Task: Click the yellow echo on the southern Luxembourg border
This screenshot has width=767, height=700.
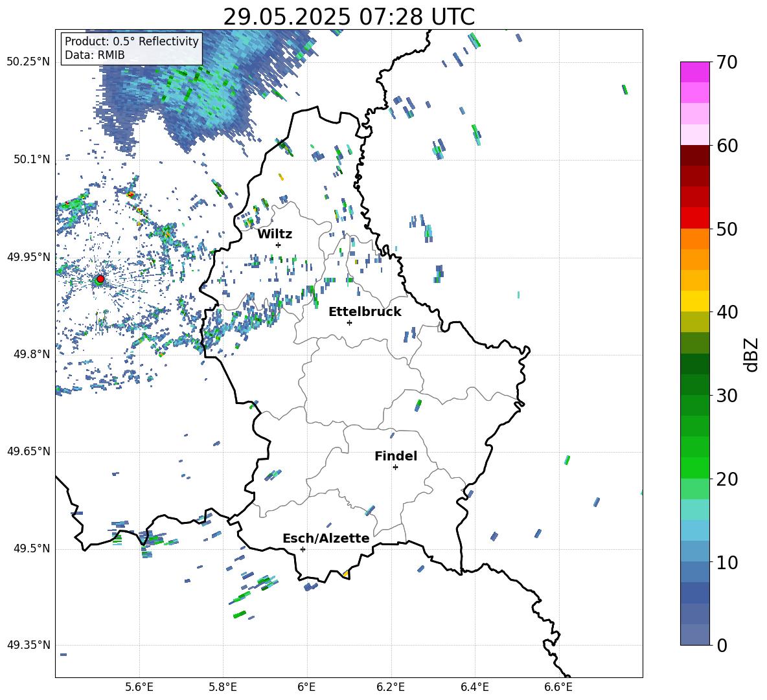Action: [x=346, y=574]
